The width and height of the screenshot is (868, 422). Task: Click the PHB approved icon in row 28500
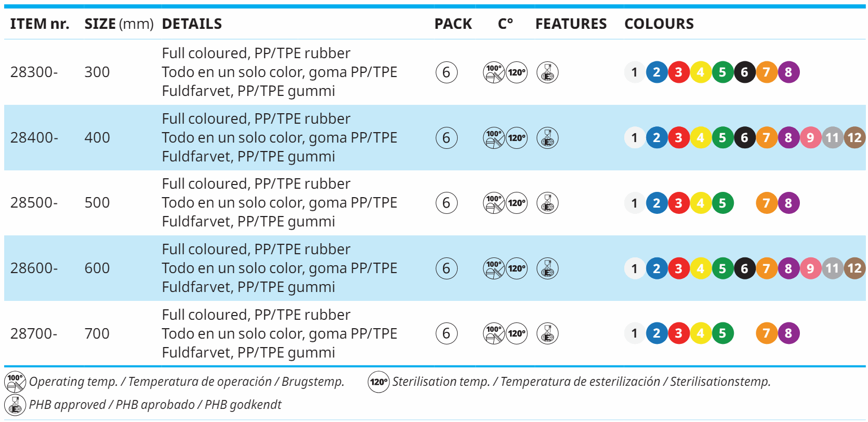(x=547, y=203)
